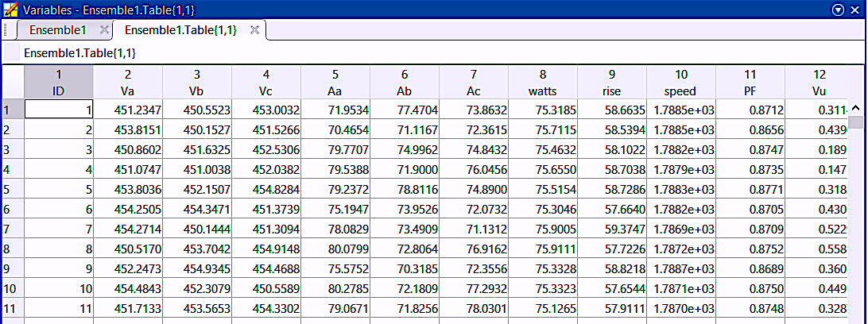Select the cell containing 57.7226
This screenshot has height=324, width=868.
click(x=612, y=249)
